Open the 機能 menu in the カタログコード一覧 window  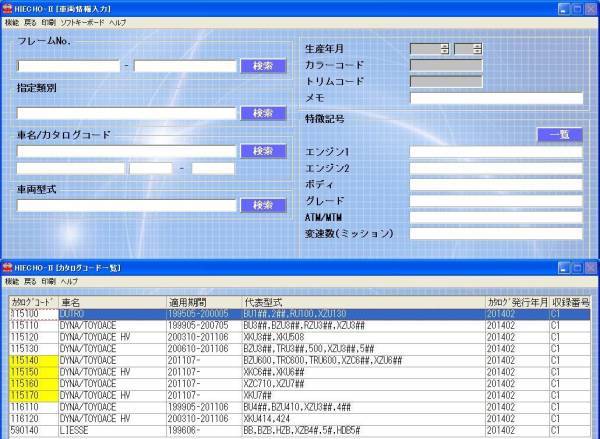point(12,281)
